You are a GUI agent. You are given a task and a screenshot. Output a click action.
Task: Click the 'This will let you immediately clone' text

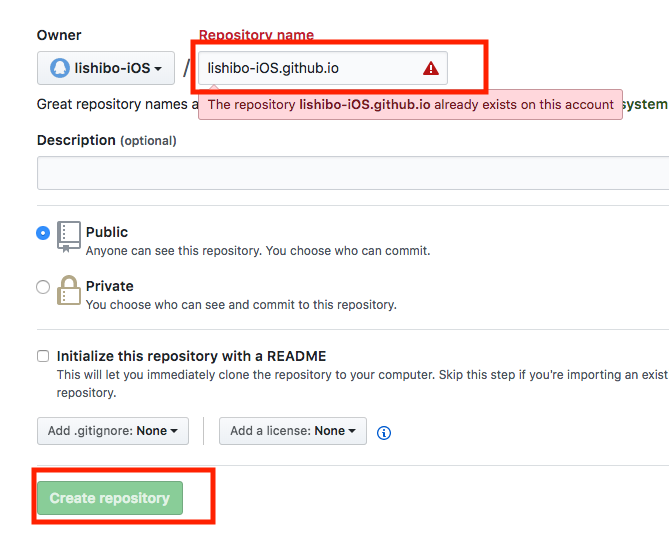[x=363, y=384]
